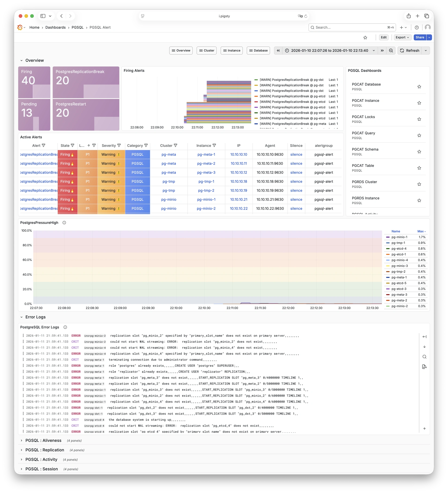Zoom out the time range with the magnifier icon
Image resolution: width=448 pixels, height=493 pixels.
pos(391,50)
